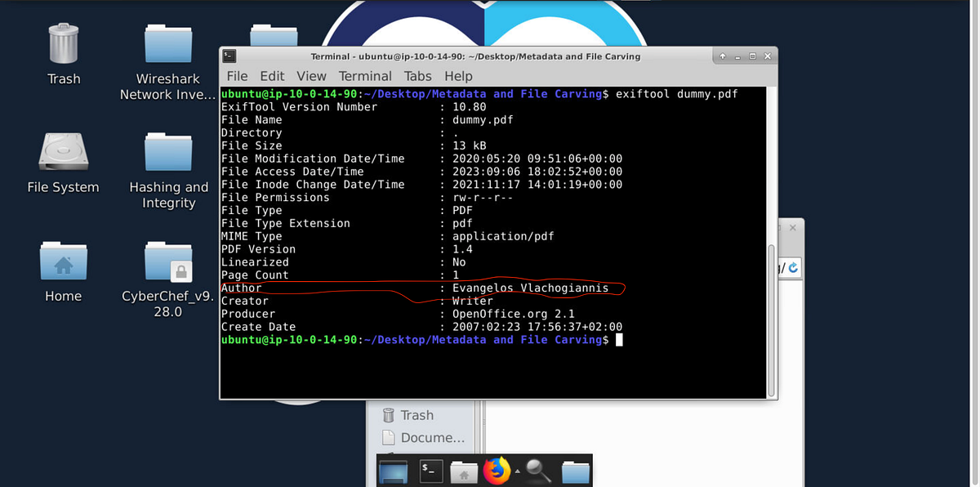
Task: Expand the small arrow beside the Firefox launcher
Action: [517, 470]
